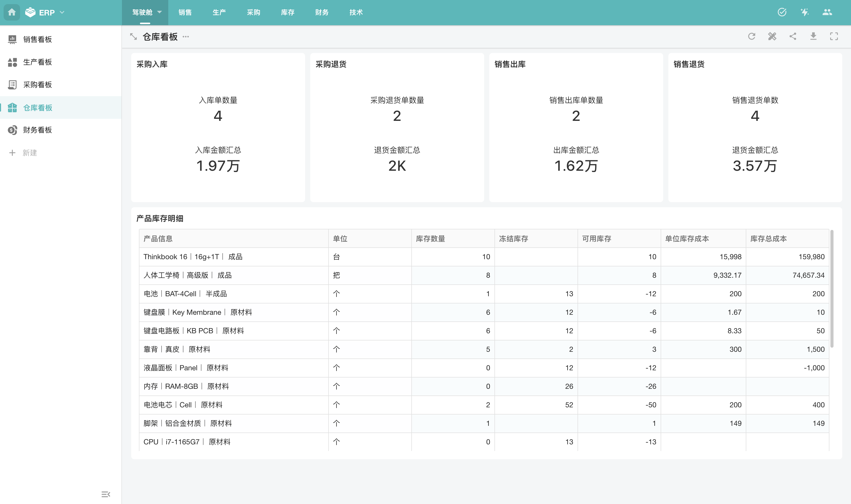This screenshot has height=504, width=851.
Task: Enter fullscreen mode for the dashboard
Action: click(x=834, y=36)
